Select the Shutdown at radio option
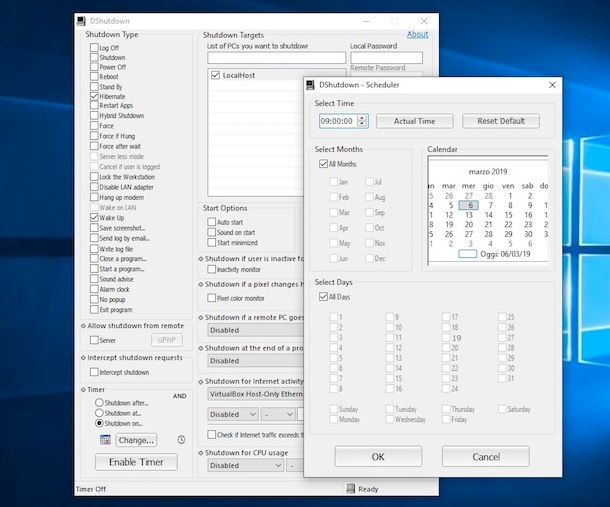 point(99,413)
